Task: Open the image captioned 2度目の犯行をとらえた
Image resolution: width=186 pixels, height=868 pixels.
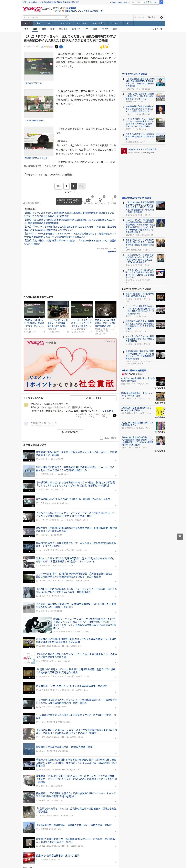Action: (39, 66)
